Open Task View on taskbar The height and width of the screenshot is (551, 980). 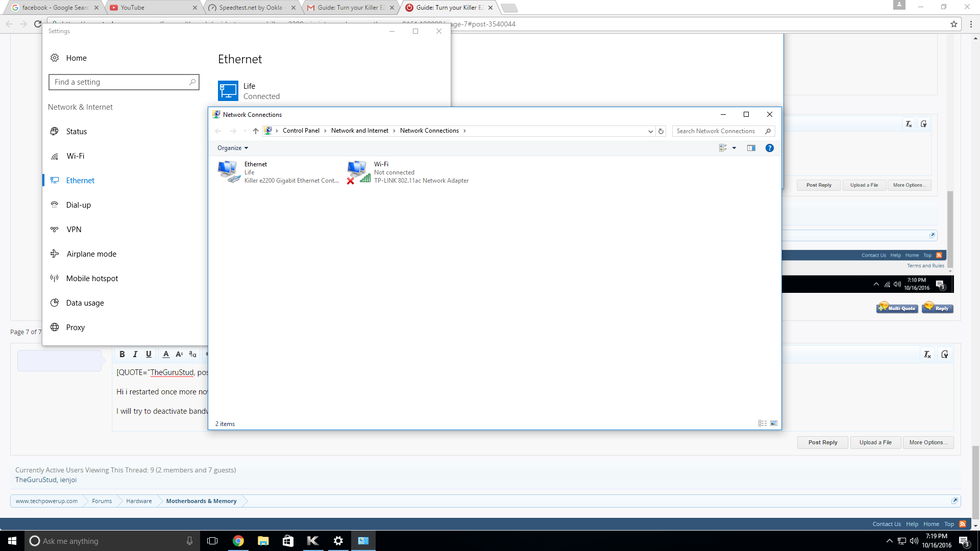[212, 541]
